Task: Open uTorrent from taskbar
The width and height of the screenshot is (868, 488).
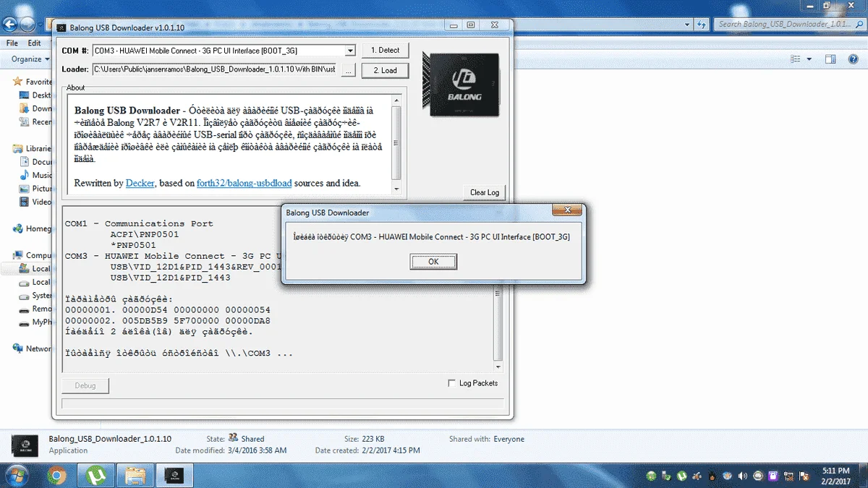Action: [x=95, y=475]
